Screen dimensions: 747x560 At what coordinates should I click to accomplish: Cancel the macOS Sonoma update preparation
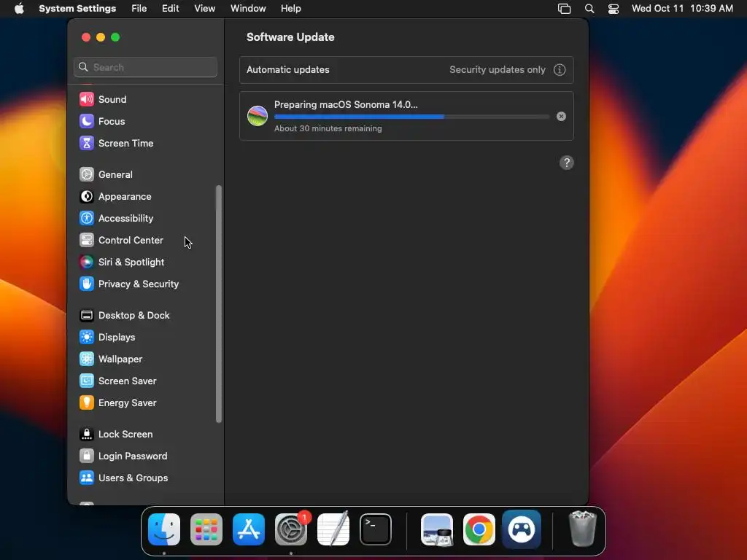[x=561, y=116]
